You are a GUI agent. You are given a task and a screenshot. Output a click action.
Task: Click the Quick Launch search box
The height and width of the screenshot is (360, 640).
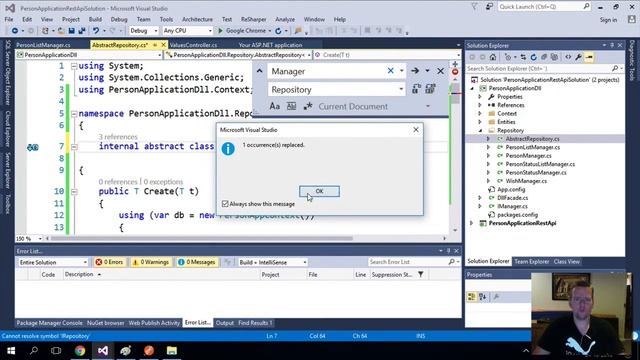click(544, 7)
